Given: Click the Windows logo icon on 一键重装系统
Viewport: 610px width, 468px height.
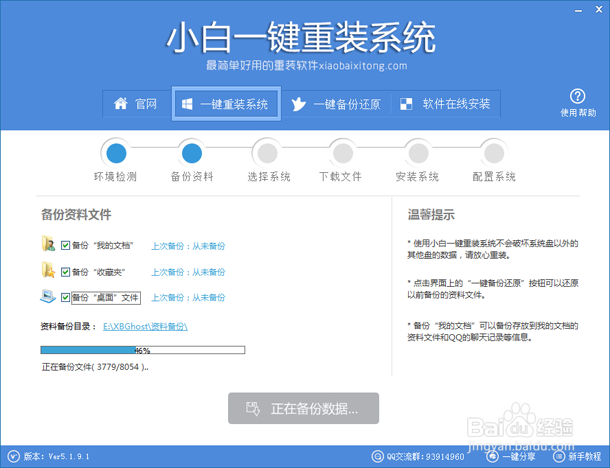Looking at the screenshot, I should pos(187,104).
